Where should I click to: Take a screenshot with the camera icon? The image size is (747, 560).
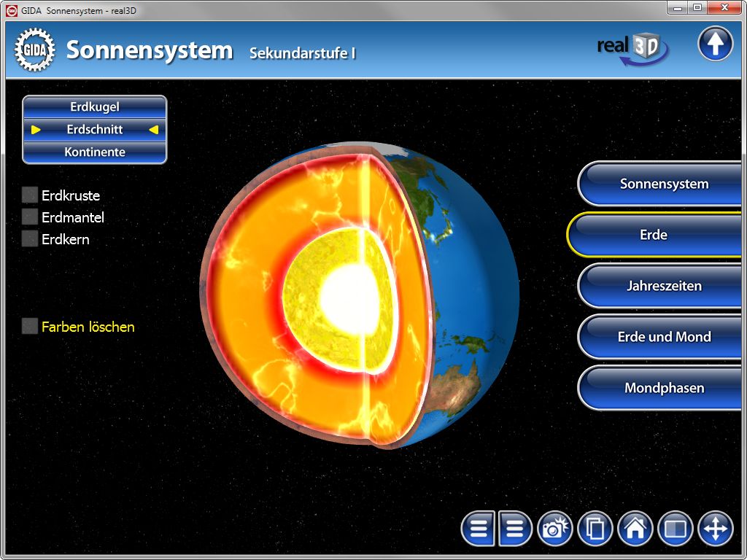pos(556,529)
